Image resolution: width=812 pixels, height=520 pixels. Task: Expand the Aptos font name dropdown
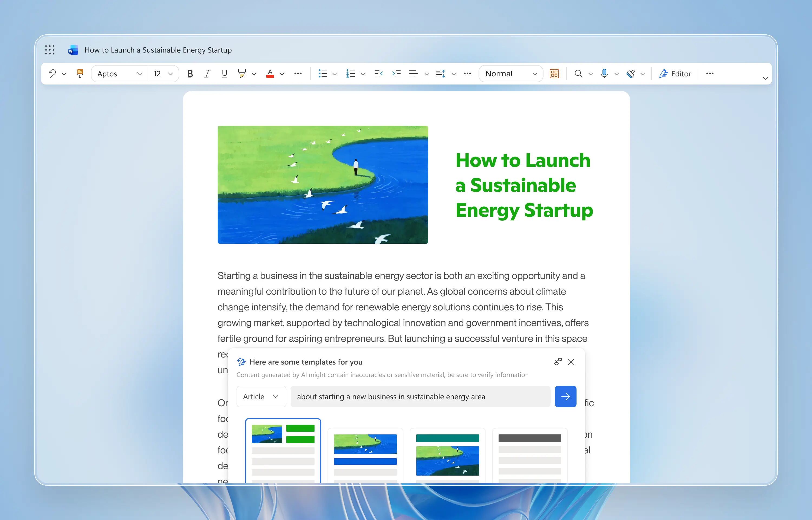coord(139,73)
